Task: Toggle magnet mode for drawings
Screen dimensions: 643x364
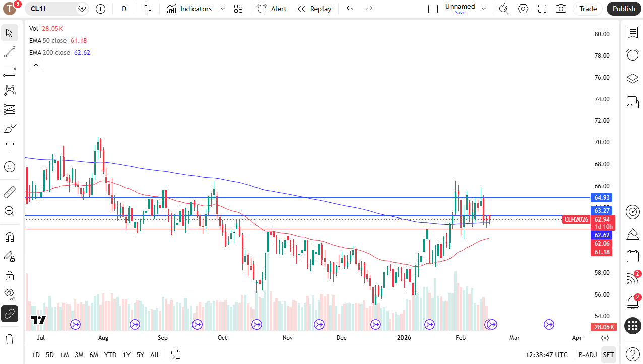Action: click(9, 237)
